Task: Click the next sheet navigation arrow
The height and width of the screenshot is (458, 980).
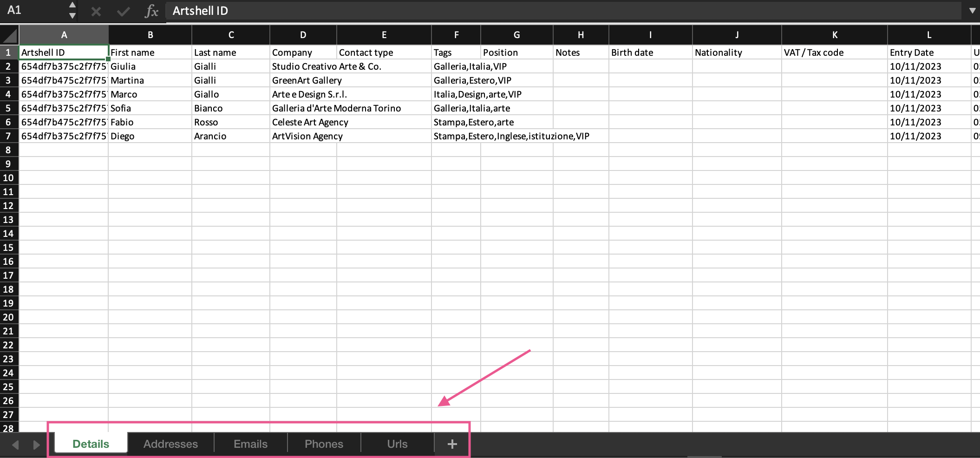Action: pos(36,445)
